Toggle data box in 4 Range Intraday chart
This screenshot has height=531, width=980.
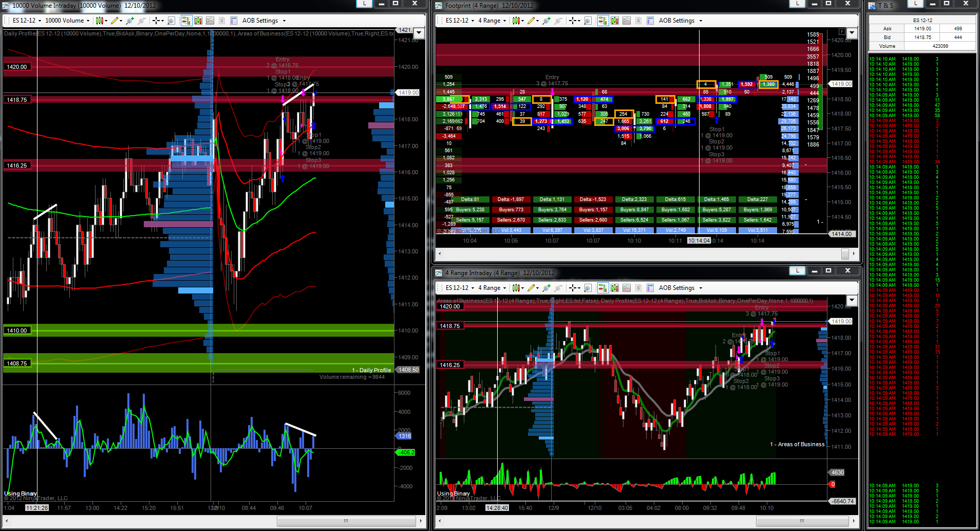click(x=588, y=288)
